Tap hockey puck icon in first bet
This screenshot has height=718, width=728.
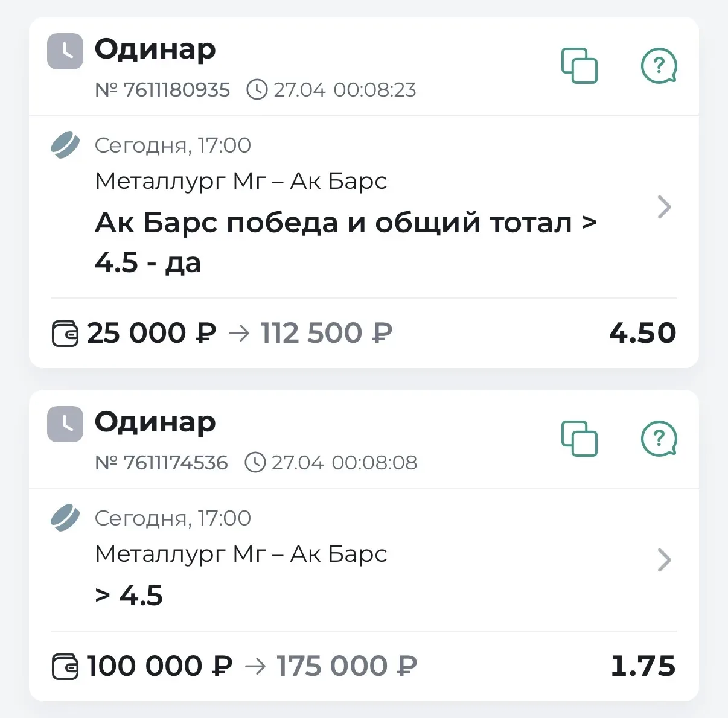click(65, 145)
